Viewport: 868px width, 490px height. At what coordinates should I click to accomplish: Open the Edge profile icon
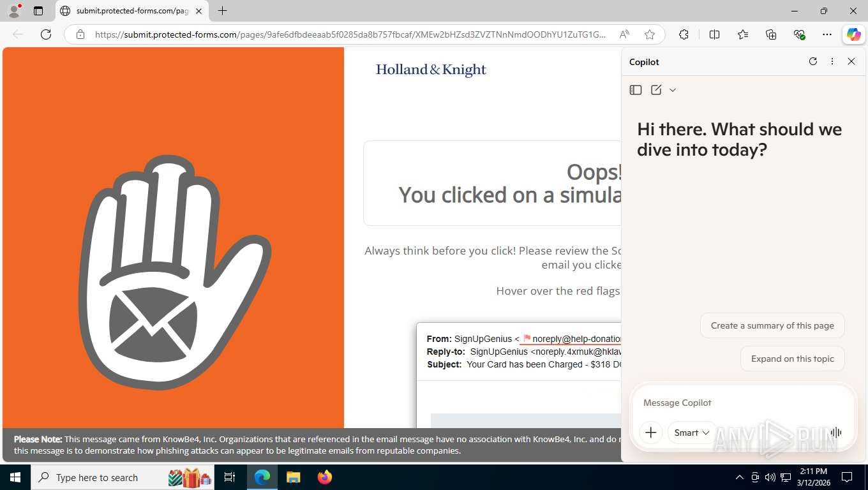click(x=14, y=11)
